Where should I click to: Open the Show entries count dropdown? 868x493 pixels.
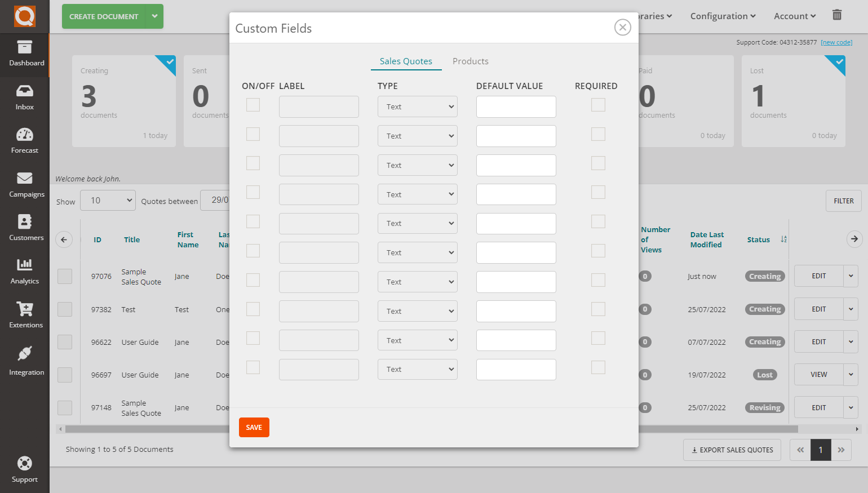tap(107, 200)
